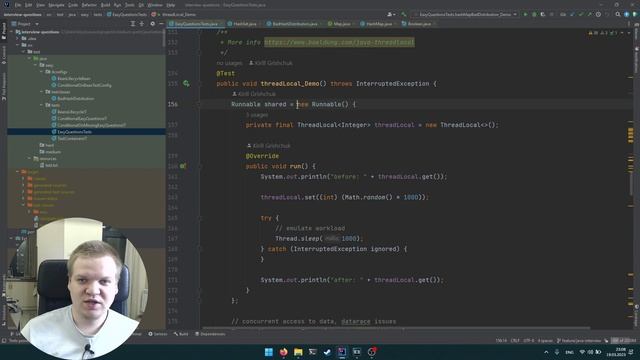Collapse the java folder in the tree
This screenshot has width=640, height=360.
29,58
